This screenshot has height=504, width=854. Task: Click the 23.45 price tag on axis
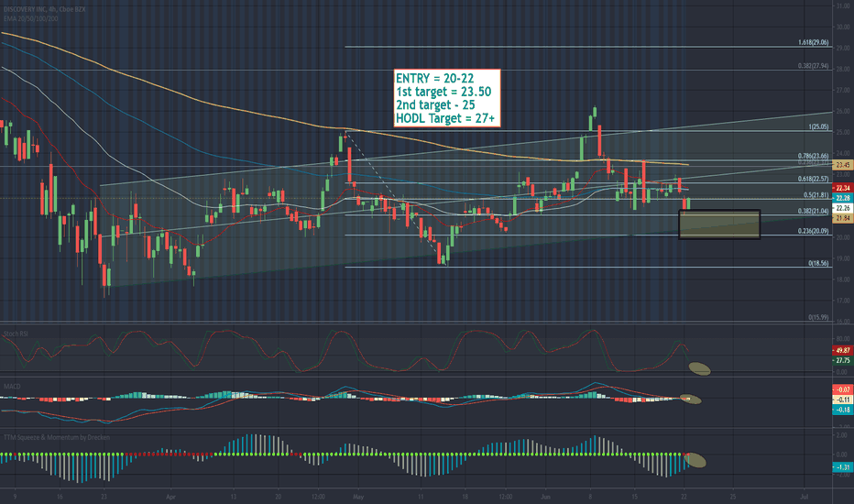tap(843, 165)
